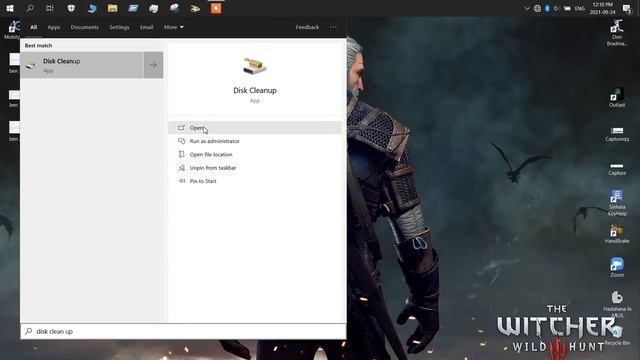Choose Run as administrator
The width and height of the screenshot is (640, 360).
tap(255, 141)
